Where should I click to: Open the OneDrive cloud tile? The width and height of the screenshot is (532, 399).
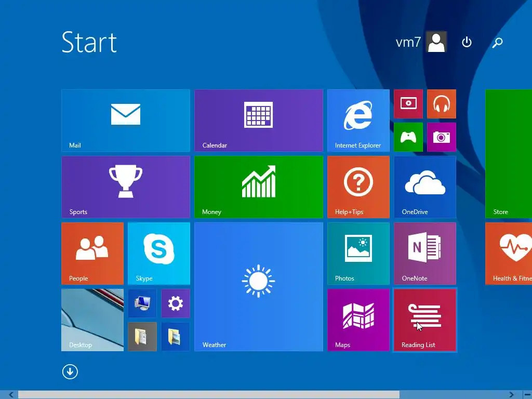click(425, 187)
